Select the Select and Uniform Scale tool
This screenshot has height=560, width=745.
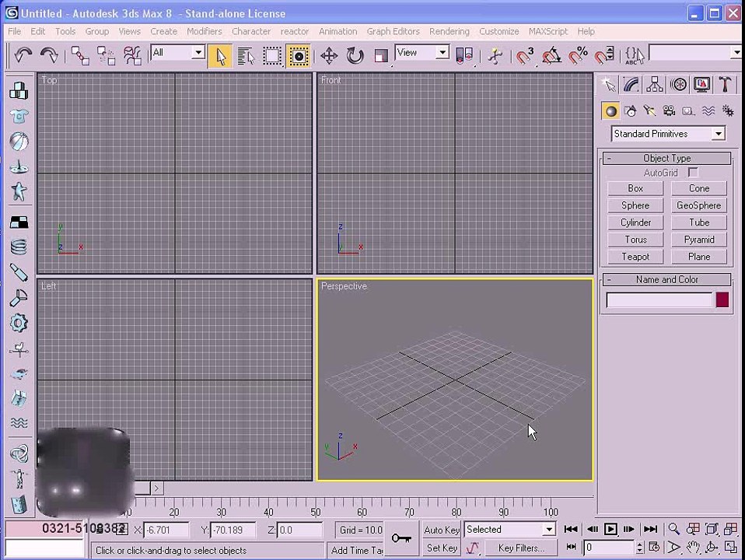click(x=380, y=56)
